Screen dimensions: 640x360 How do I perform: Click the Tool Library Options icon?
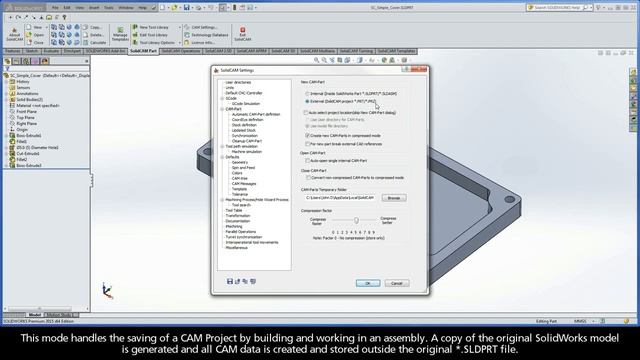tap(135, 42)
